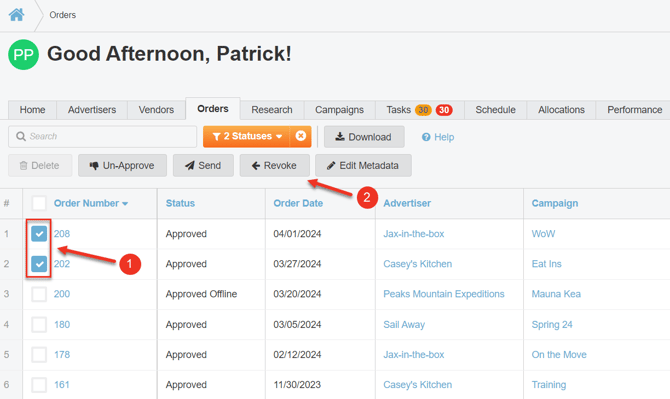Check the checkbox for order 178

point(39,355)
